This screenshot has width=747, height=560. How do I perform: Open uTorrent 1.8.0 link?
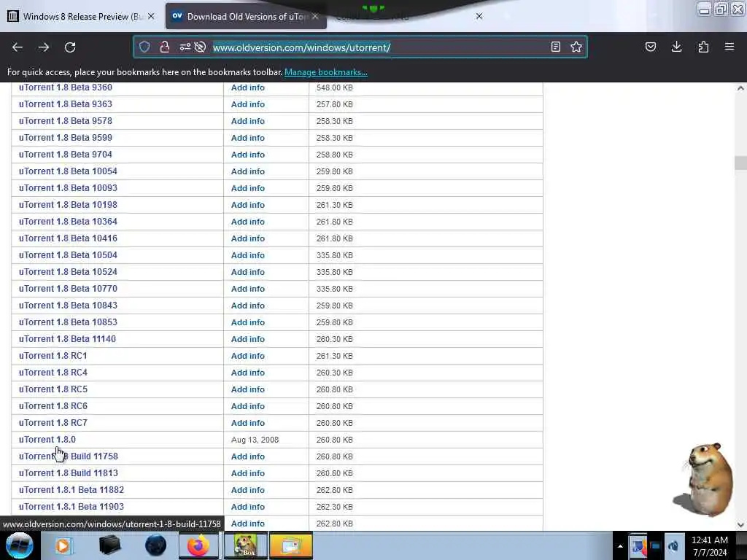[47, 440]
